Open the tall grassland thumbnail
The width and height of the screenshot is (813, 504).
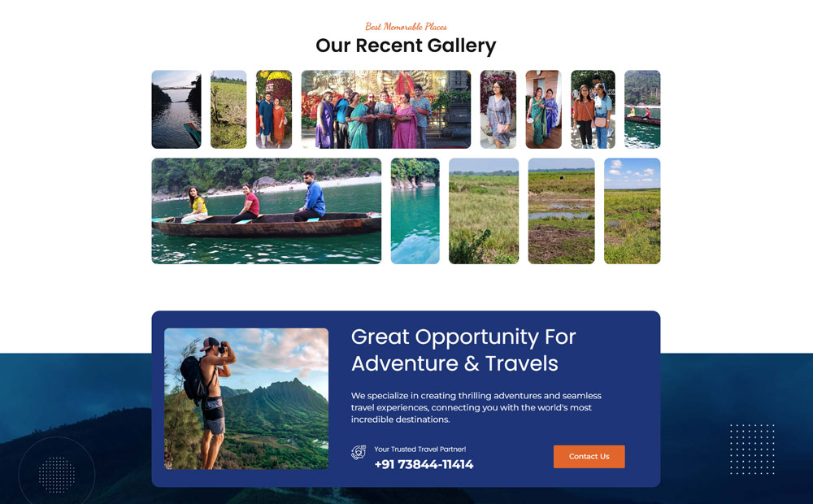(484, 211)
